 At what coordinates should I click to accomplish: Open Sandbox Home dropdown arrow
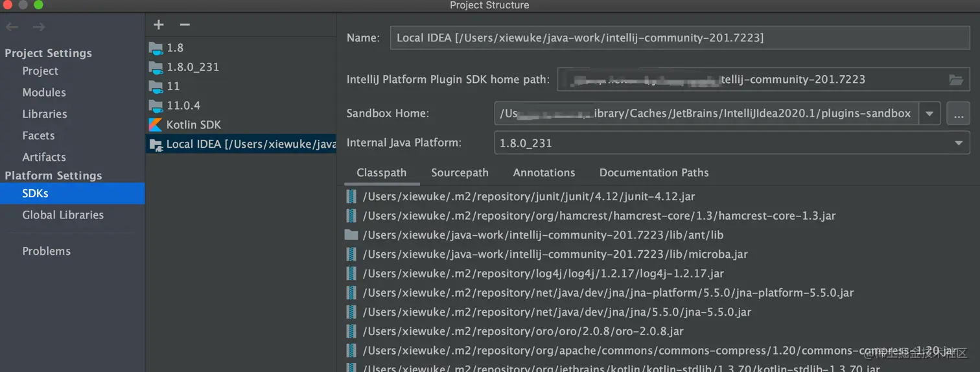point(929,113)
